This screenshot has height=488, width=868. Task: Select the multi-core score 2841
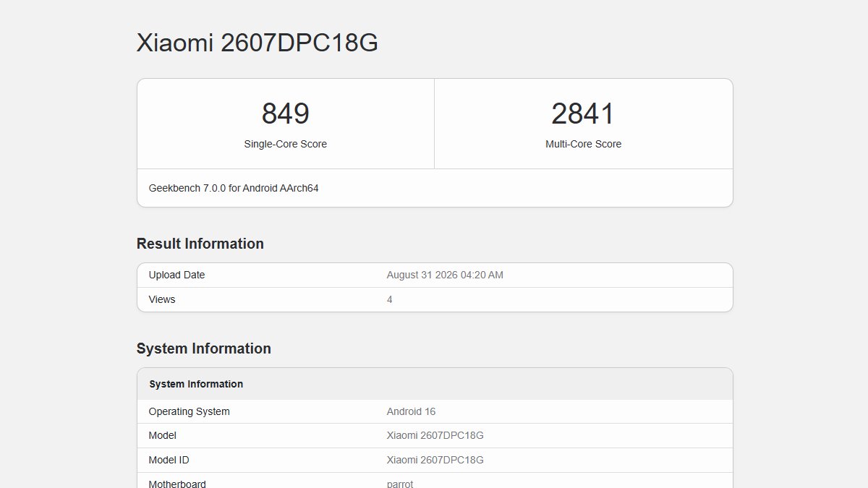point(583,114)
